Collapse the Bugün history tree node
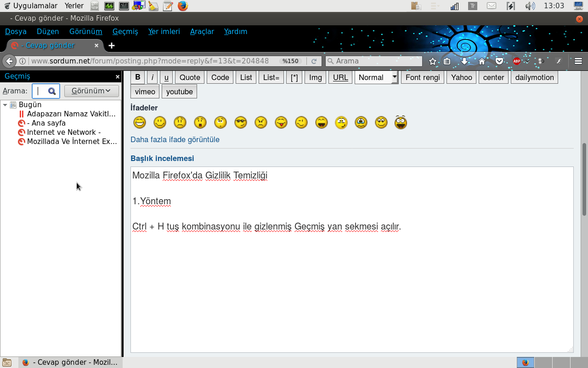This screenshot has width=588, height=368. click(5, 105)
